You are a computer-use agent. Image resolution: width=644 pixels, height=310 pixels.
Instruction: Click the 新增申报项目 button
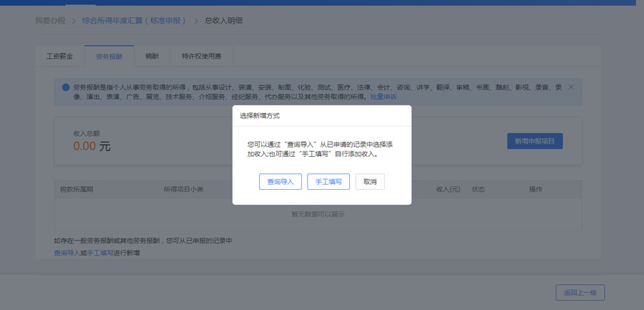click(x=535, y=141)
